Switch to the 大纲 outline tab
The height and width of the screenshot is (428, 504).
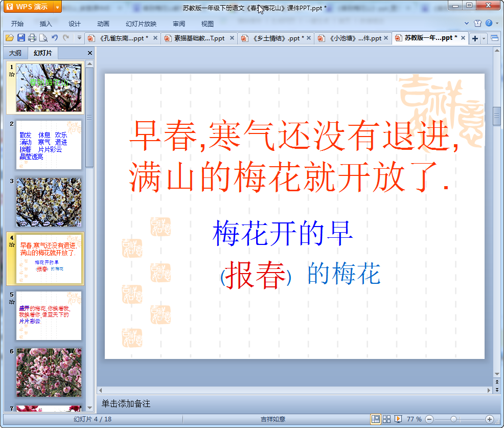(15, 53)
